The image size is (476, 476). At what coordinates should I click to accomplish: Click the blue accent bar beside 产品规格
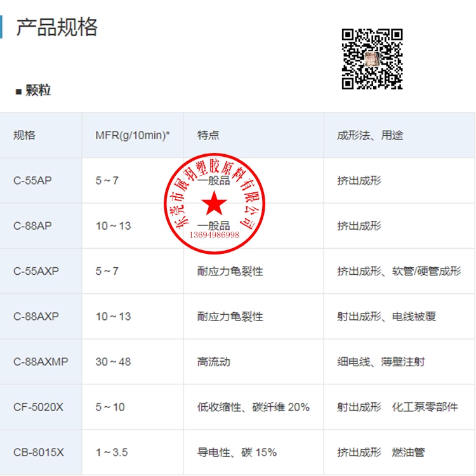(x=1, y=27)
